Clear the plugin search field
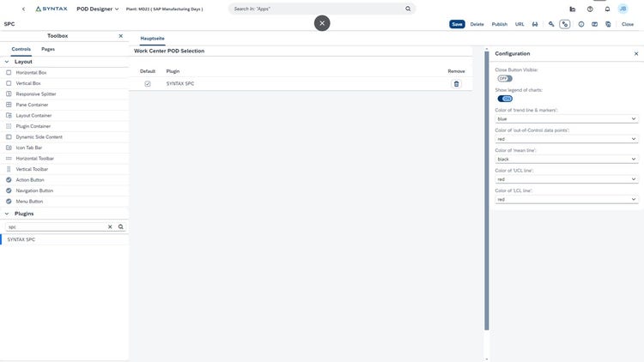644x362 pixels. [110, 226]
